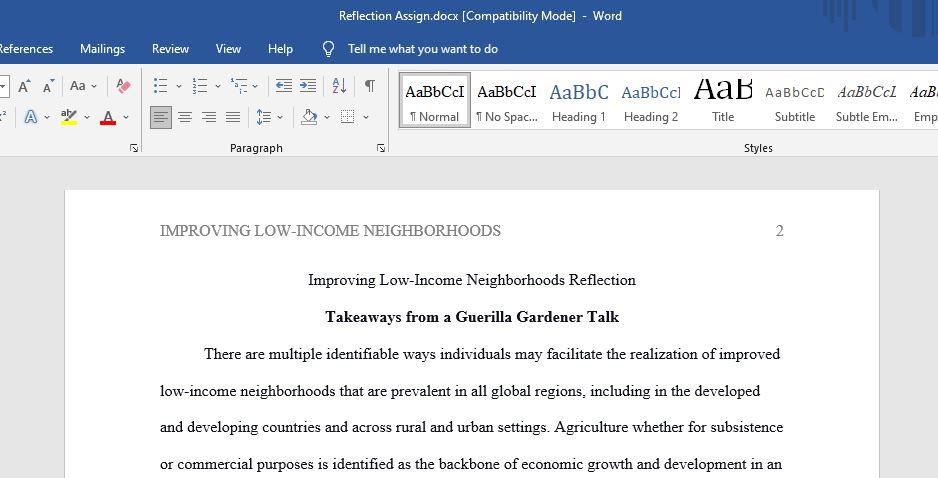Click the heading Takeaways from a Guerilla Gardener Talk
938x478 pixels.
[x=472, y=317]
